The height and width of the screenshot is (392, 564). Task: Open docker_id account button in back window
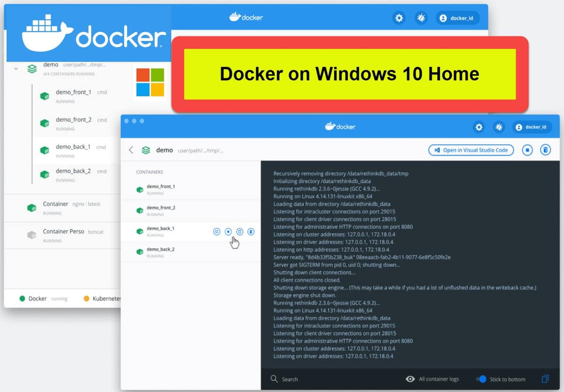457,18
